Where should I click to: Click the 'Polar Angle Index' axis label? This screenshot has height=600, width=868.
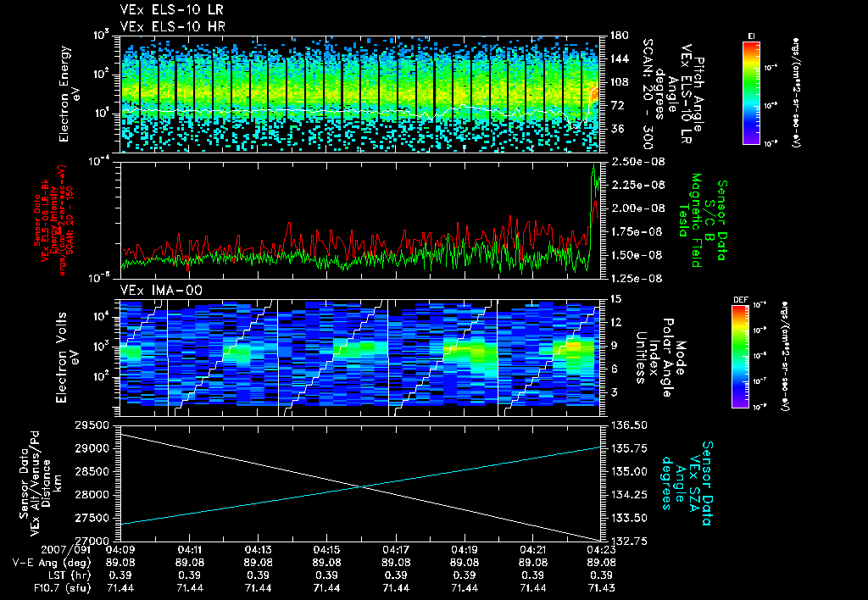point(661,358)
